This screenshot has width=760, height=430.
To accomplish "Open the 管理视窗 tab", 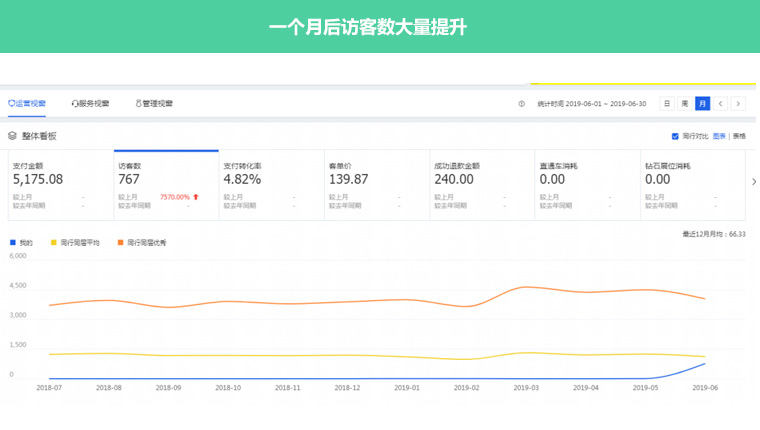I will [157, 103].
